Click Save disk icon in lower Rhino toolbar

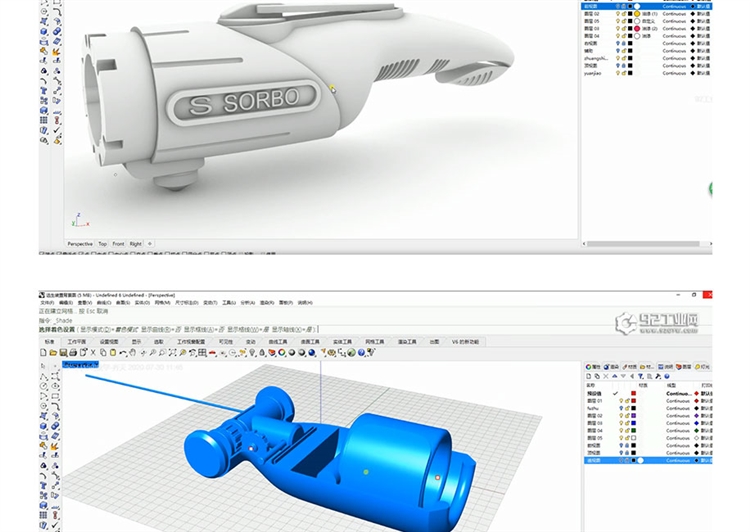(x=63, y=353)
